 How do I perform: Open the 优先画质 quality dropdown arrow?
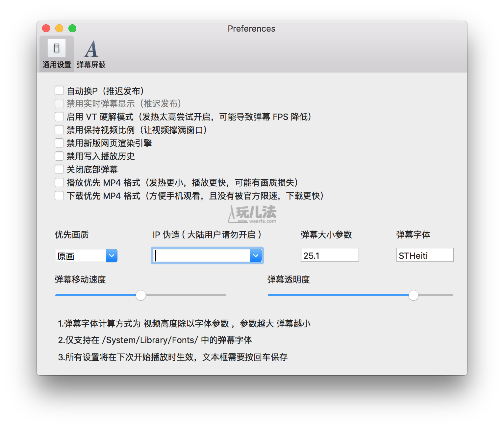click(112, 255)
